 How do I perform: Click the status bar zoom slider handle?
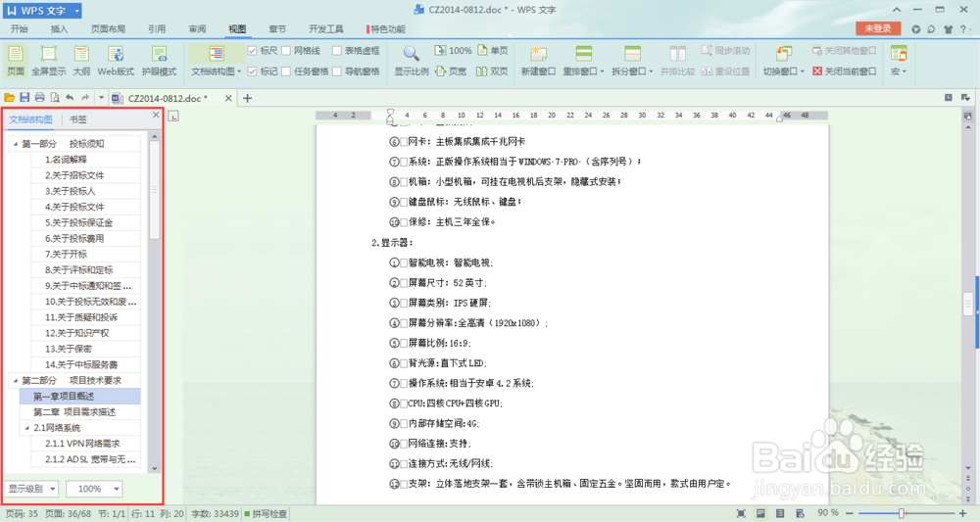tap(902, 513)
